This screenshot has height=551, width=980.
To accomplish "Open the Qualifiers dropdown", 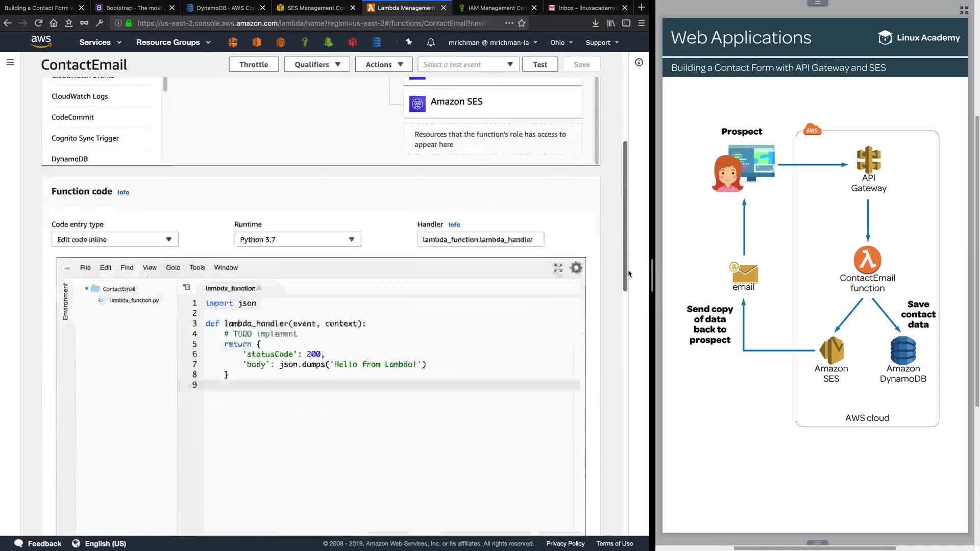I will (316, 64).
